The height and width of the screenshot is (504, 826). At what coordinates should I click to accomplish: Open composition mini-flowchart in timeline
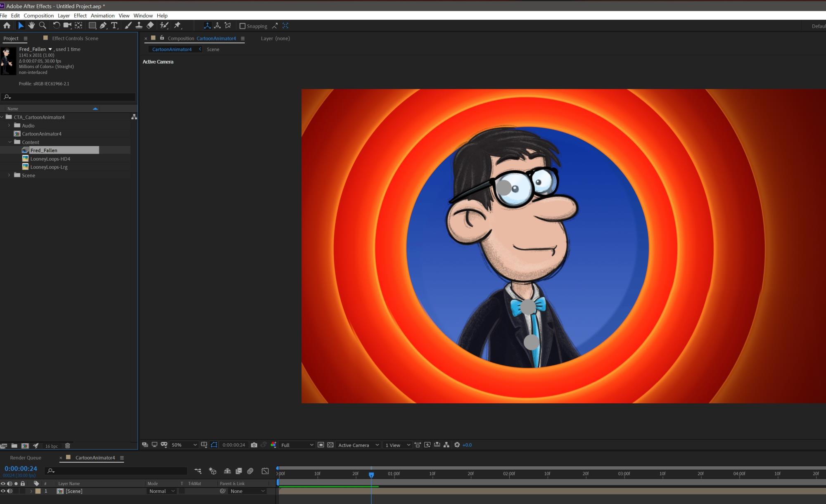click(198, 471)
